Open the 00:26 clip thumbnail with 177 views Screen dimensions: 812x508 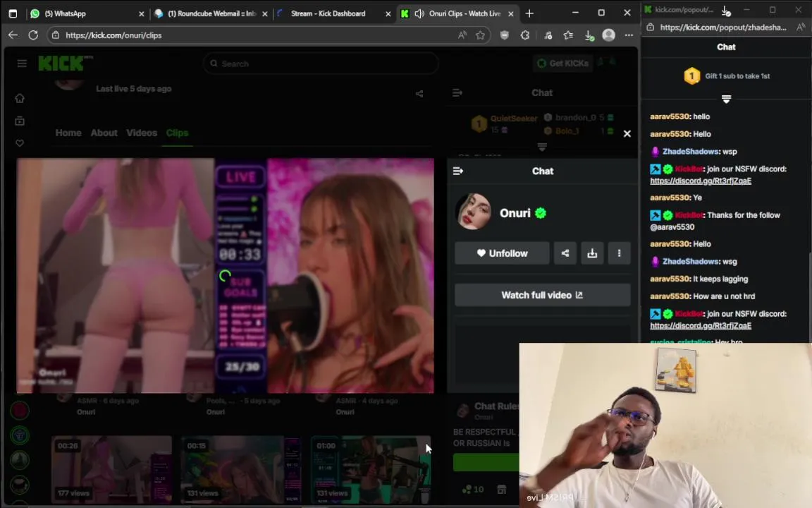[x=111, y=469]
